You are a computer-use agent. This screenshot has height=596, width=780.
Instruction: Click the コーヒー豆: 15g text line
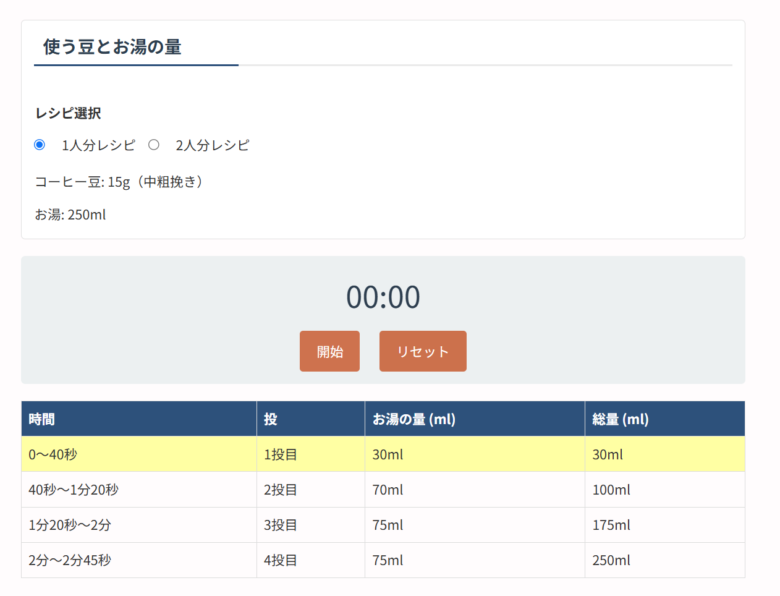(121, 182)
